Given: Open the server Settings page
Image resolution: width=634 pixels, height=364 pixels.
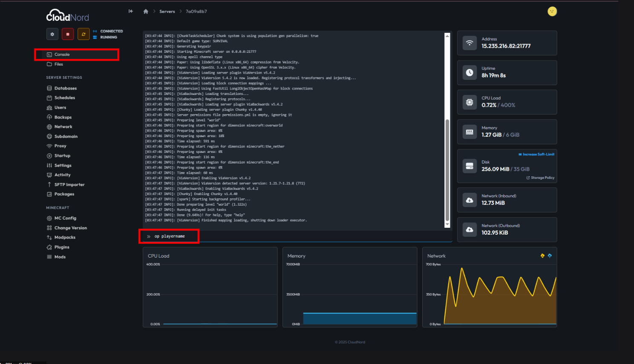Looking at the screenshot, I should (x=63, y=166).
